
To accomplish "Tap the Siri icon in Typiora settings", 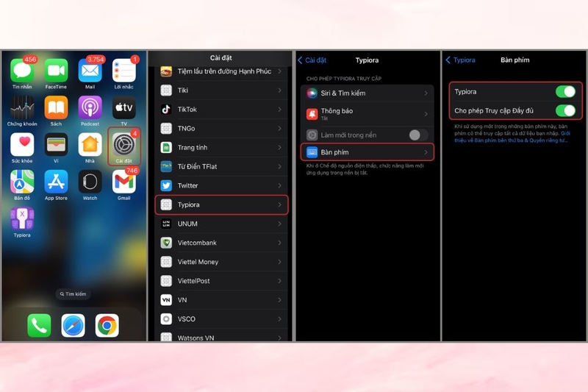I will coord(312,93).
